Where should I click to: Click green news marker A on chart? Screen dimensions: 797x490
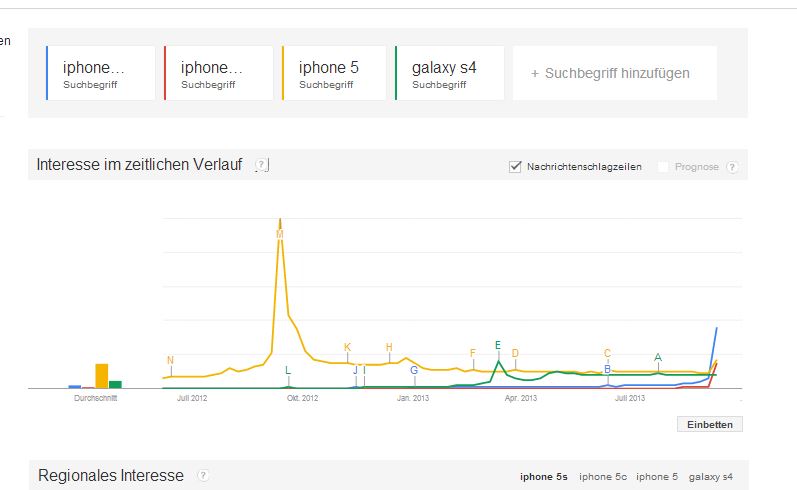click(x=657, y=357)
